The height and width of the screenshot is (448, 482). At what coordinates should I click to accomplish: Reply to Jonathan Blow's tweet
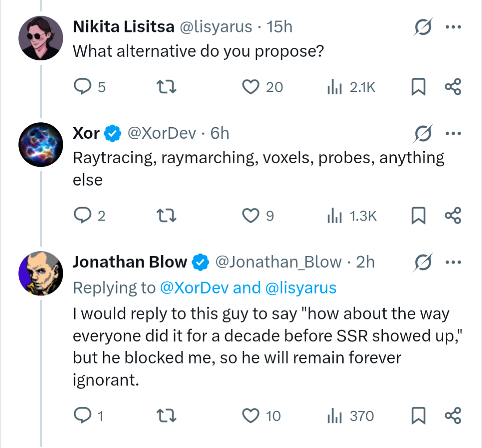coord(83,416)
